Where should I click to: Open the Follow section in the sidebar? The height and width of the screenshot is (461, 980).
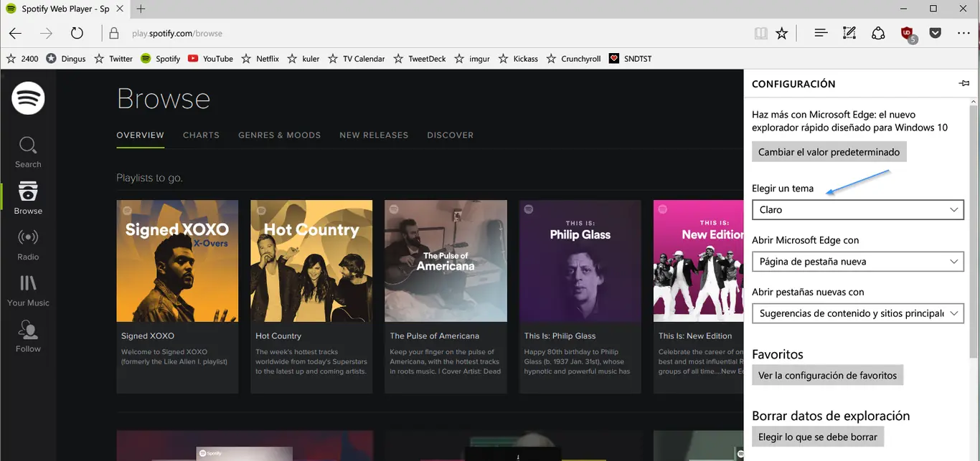28,336
